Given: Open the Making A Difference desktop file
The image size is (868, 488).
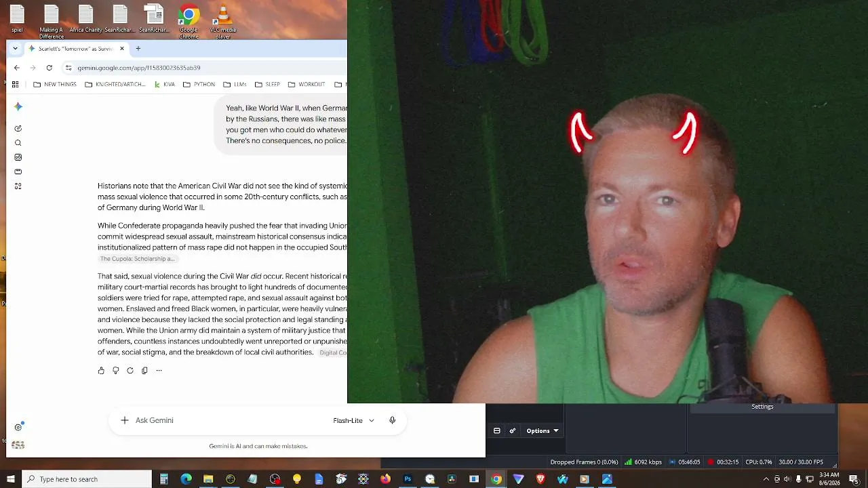Looking at the screenshot, I should pyautogui.click(x=52, y=21).
